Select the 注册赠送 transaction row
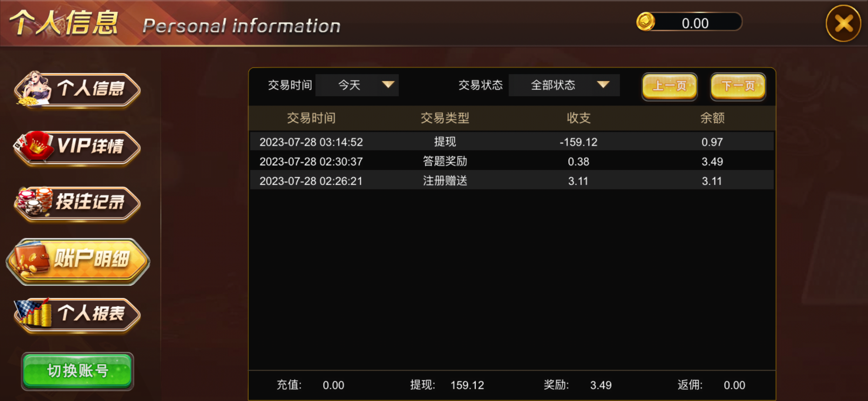This screenshot has height=401, width=868. 512,181
